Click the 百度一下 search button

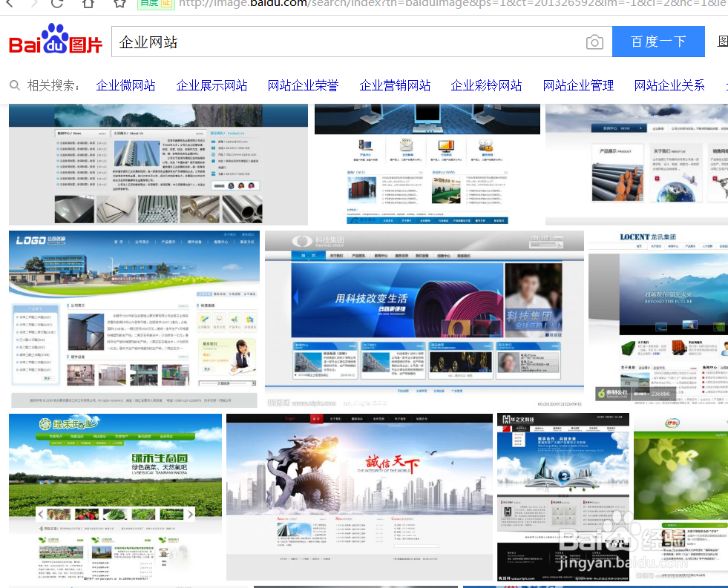tap(658, 42)
